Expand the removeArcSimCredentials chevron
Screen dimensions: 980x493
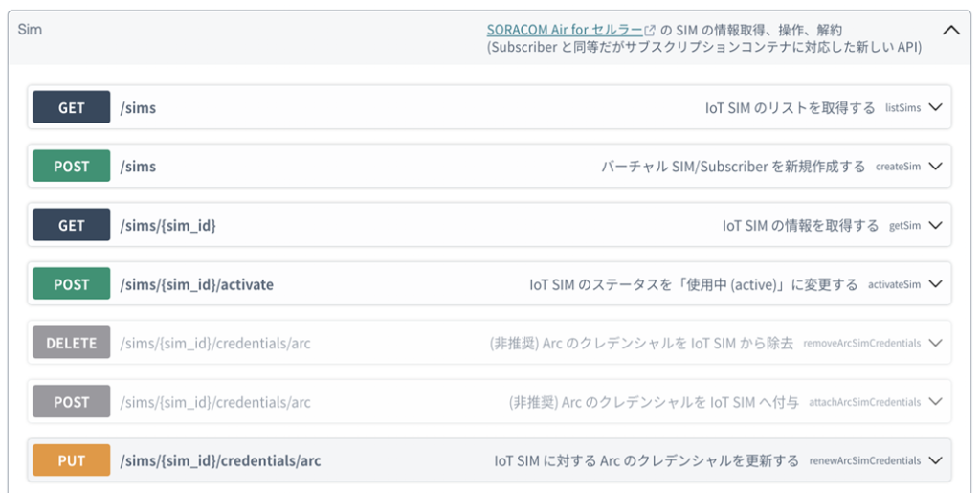[935, 343]
